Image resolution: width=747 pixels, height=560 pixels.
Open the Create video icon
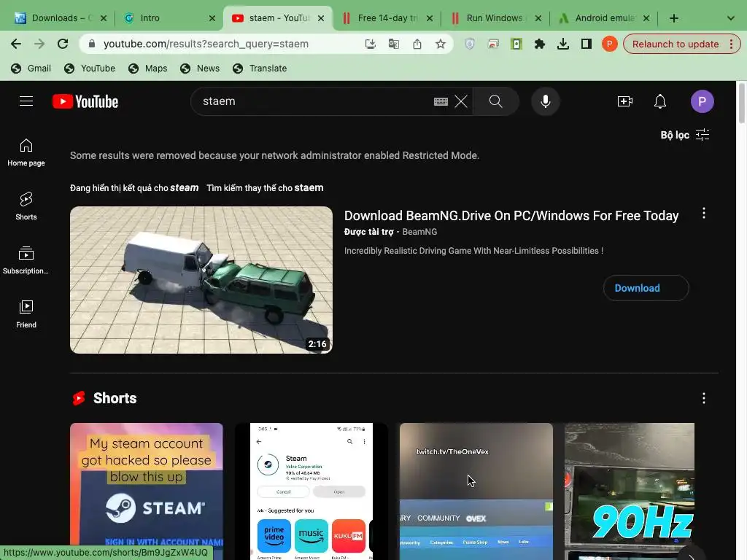625,101
